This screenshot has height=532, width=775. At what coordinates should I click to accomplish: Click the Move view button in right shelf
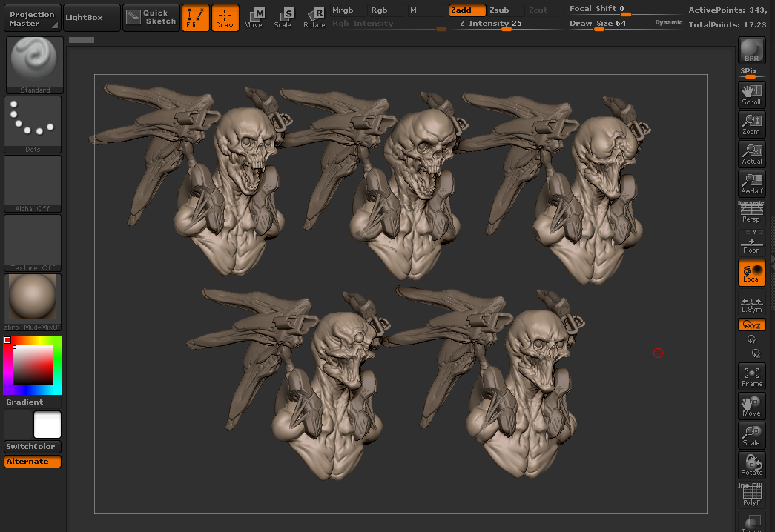tap(752, 406)
